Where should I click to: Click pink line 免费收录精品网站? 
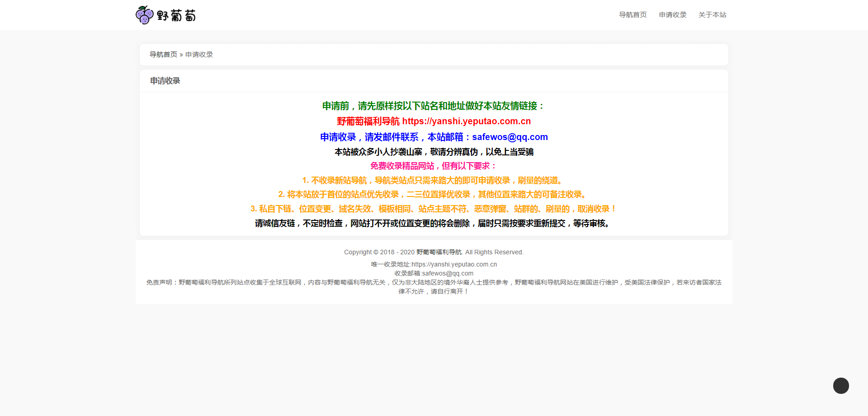click(x=434, y=166)
